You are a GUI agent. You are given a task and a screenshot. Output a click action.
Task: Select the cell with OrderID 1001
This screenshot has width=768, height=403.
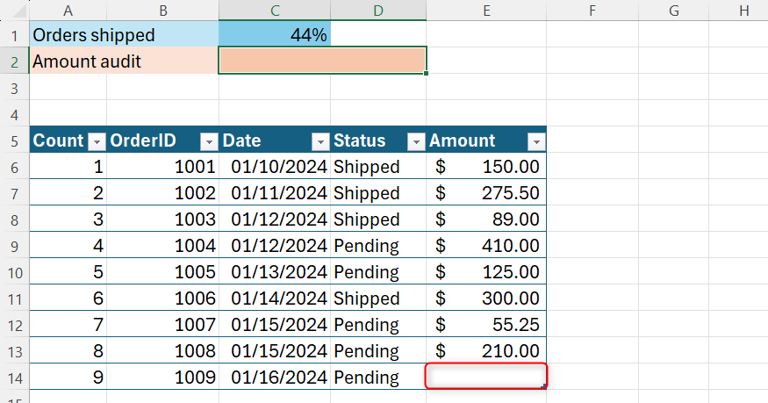[x=163, y=166]
